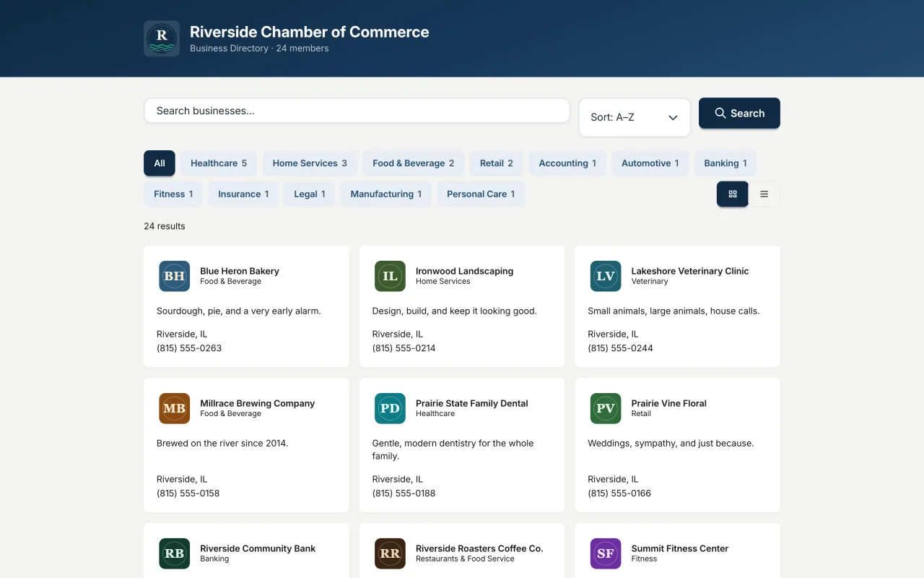Filter by Manufacturing category
This screenshot has width=924, height=578.
click(x=386, y=194)
